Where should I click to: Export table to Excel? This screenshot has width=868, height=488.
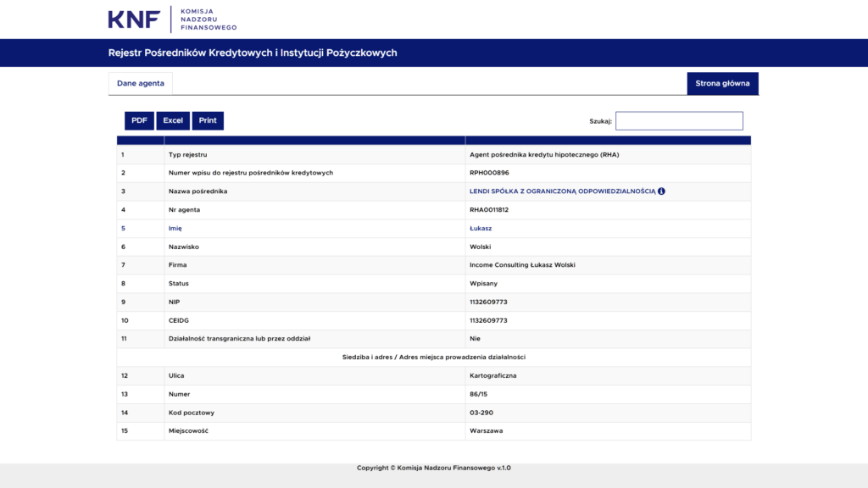173,120
